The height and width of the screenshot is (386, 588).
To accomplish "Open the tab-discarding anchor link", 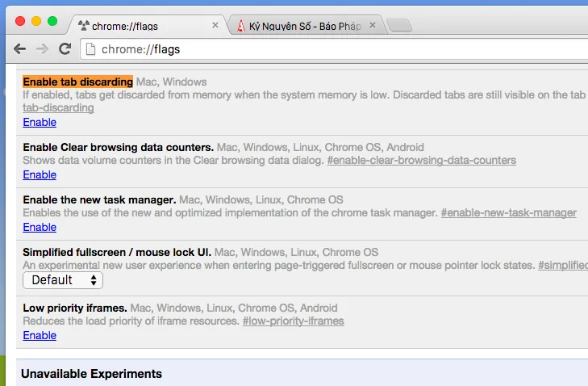I will [x=58, y=107].
